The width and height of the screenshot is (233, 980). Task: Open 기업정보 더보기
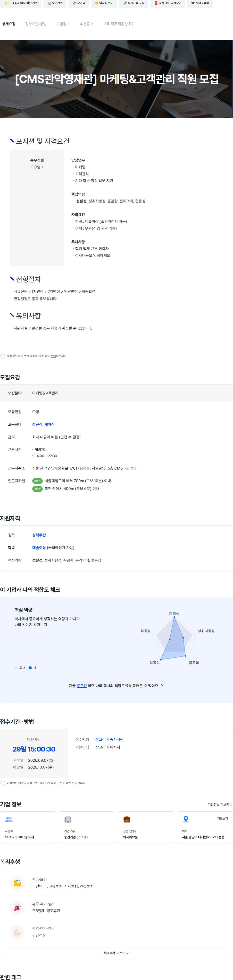(220, 804)
